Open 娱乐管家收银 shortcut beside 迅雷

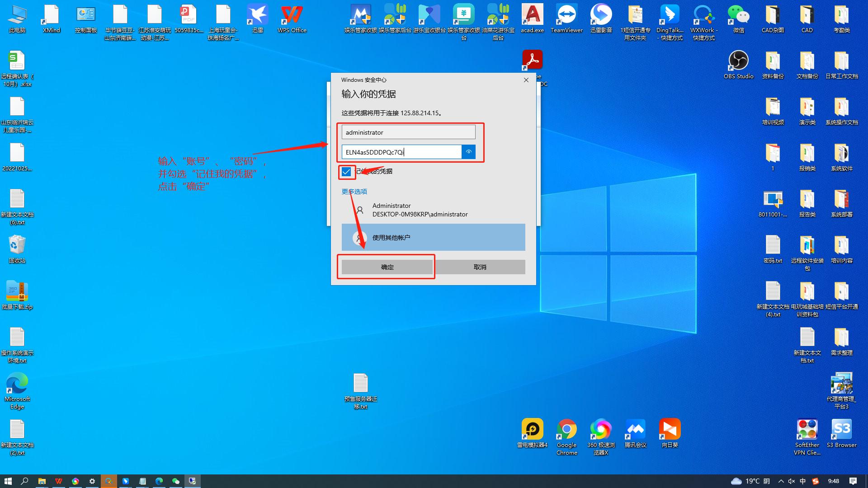tap(361, 19)
